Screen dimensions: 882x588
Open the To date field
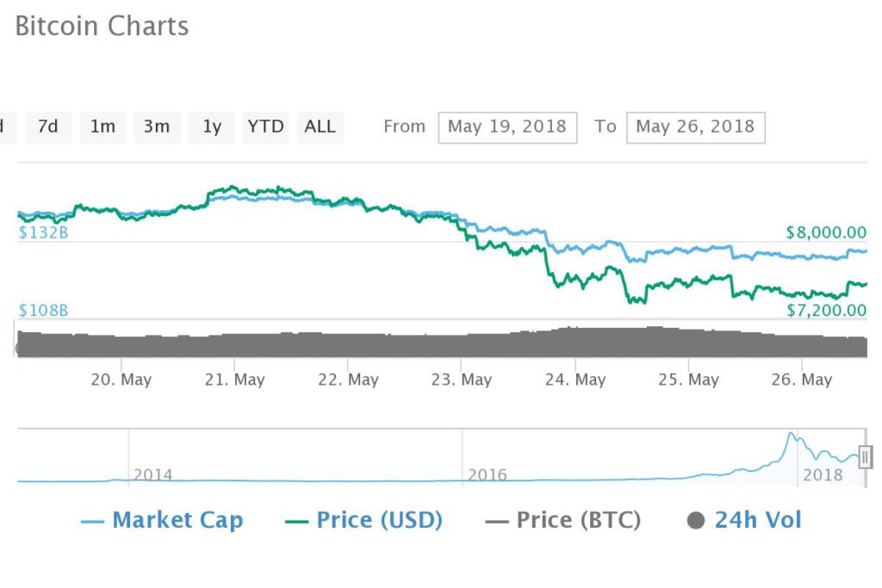point(696,127)
